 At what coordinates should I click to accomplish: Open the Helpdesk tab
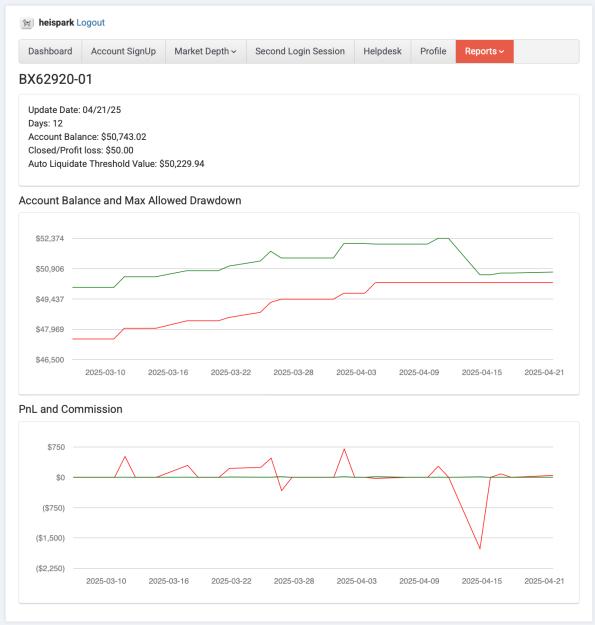coord(383,51)
